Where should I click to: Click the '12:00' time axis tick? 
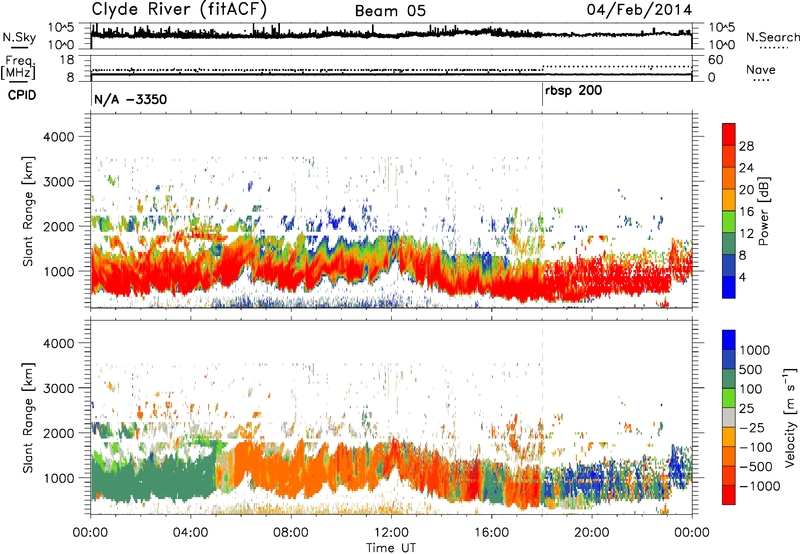point(391,533)
